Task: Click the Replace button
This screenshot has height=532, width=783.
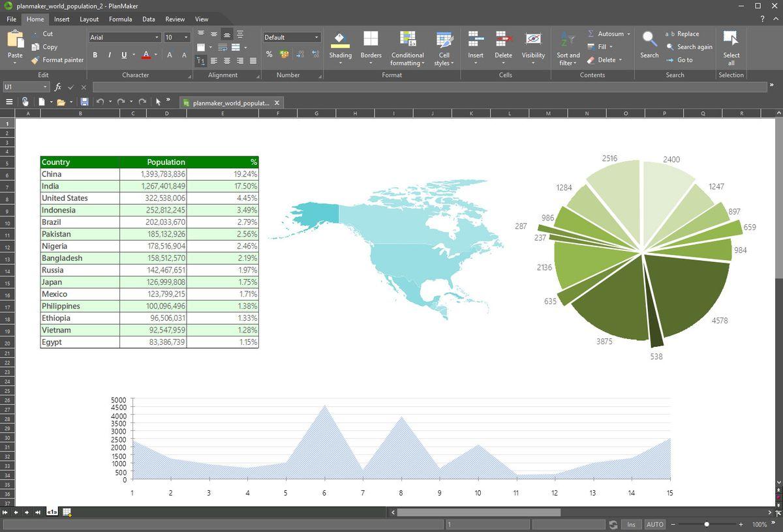Action: 682,34
